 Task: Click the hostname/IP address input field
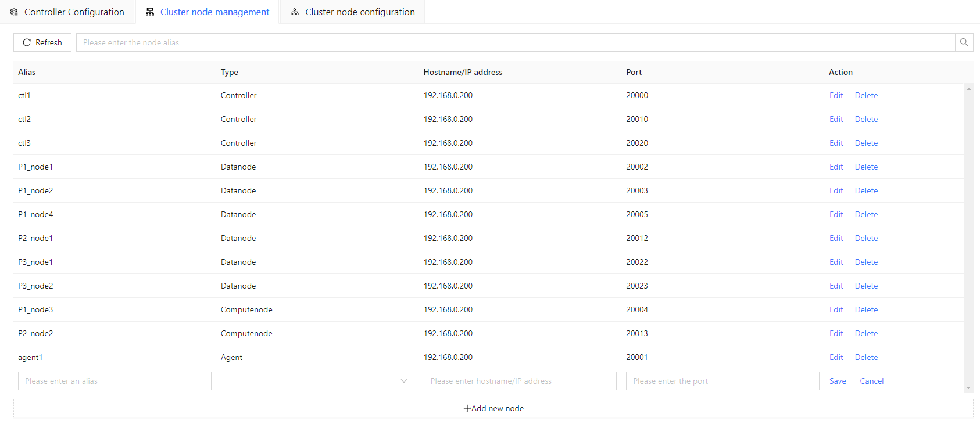[520, 381]
